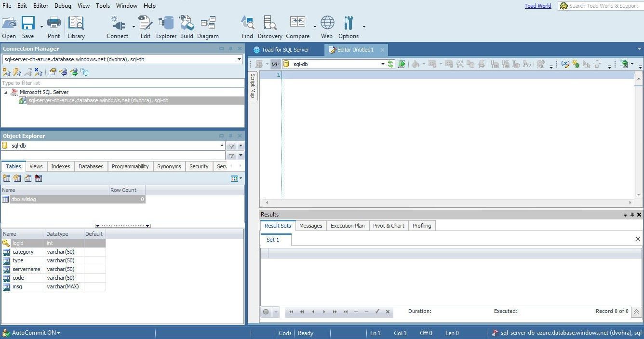The width and height of the screenshot is (644, 339).
Task: Open the File menu
Action: tap(7, 6)
